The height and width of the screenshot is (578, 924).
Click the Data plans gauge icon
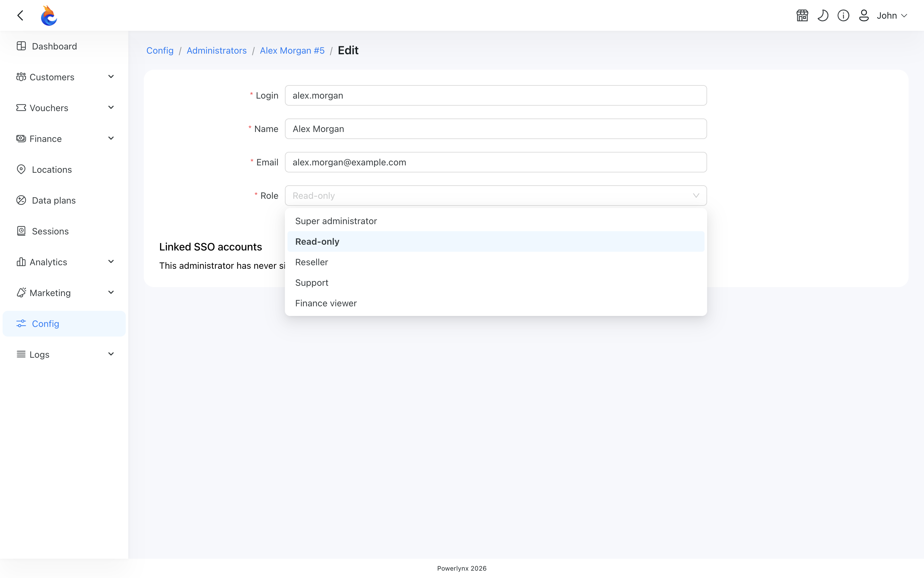(21, 200)
